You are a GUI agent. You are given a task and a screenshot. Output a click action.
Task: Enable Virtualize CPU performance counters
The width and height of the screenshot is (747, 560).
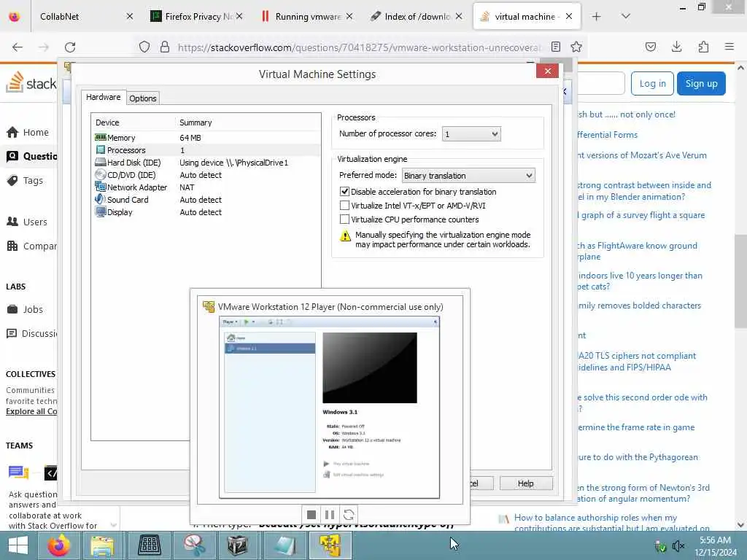pos(344,219)
